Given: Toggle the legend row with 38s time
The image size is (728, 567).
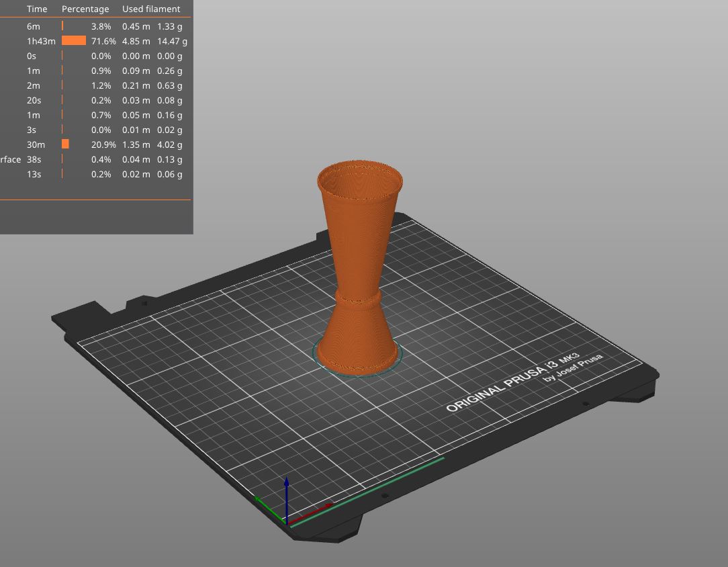Looking at the screenshot, I should point(34,159).
